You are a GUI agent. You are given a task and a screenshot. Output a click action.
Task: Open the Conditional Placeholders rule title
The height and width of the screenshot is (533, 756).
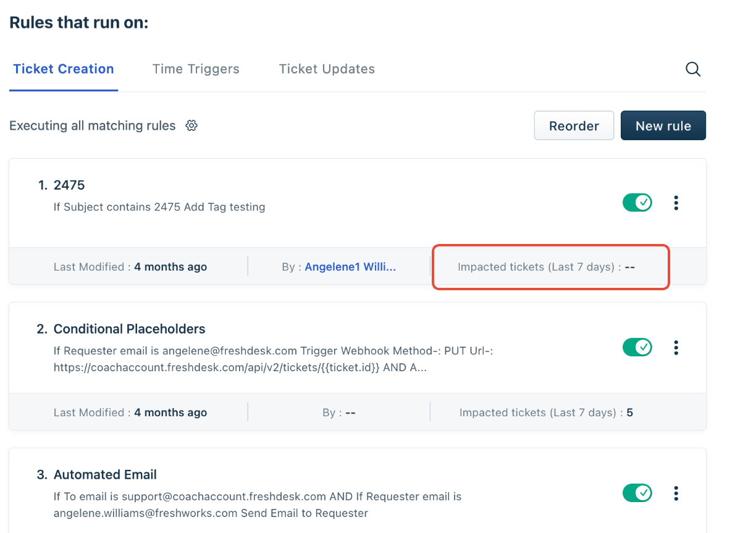[130, 329]
